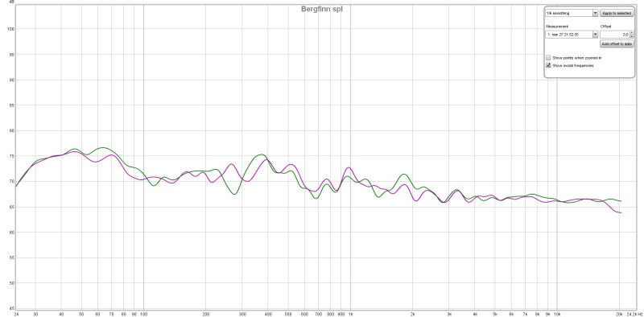Open the Measurement selection dropdown
The width and height of the screenshot is (644, 317).
572,35
